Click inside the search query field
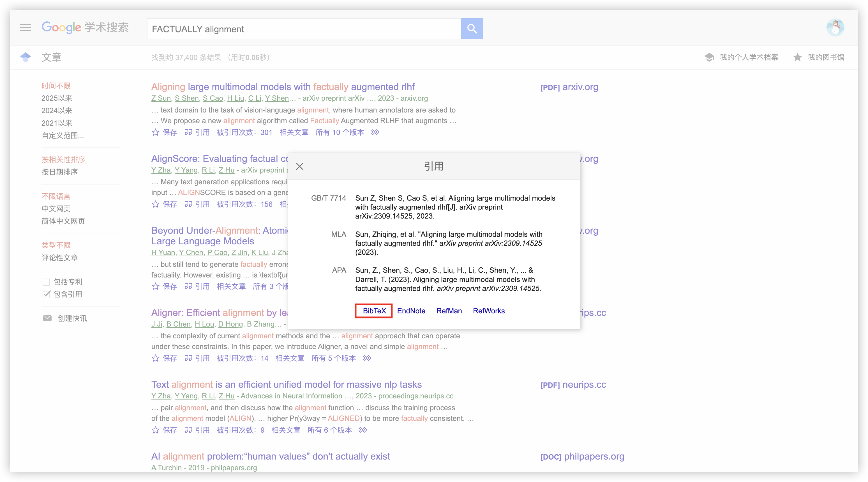Image resolution: width=868 pixels, height=482 pixels. pyautogui.click(x=303, y=29)
